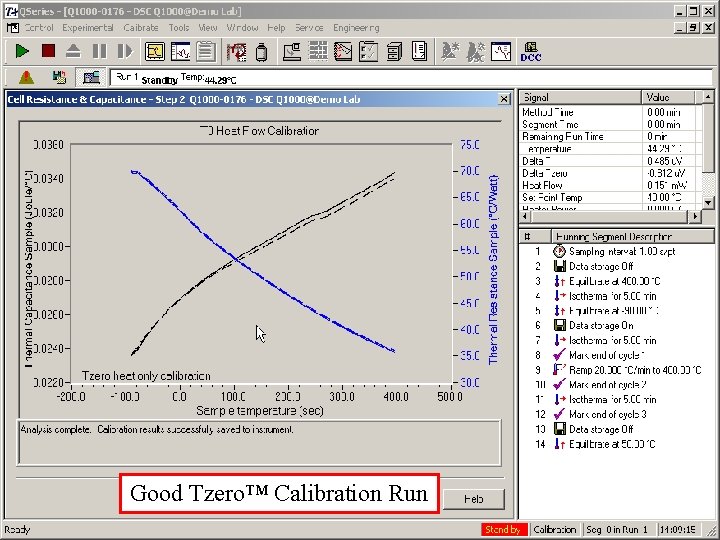Click the Stand by status bar indicator
The height and width of the screenshot is (540, 720).
(504, 529)
